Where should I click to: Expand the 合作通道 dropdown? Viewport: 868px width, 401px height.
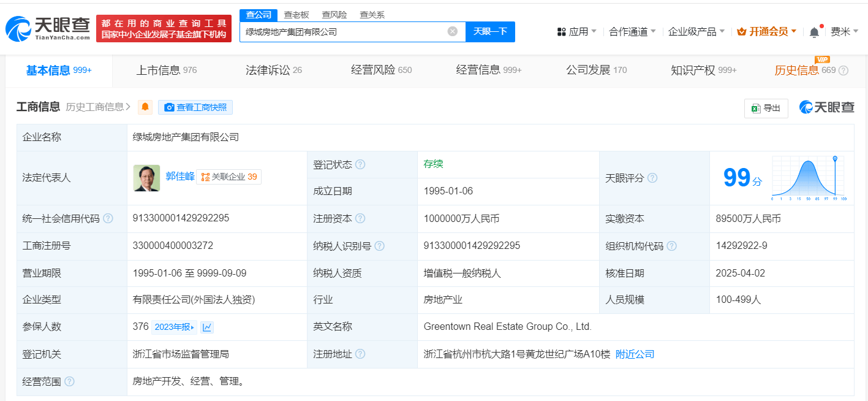point(632,31)
